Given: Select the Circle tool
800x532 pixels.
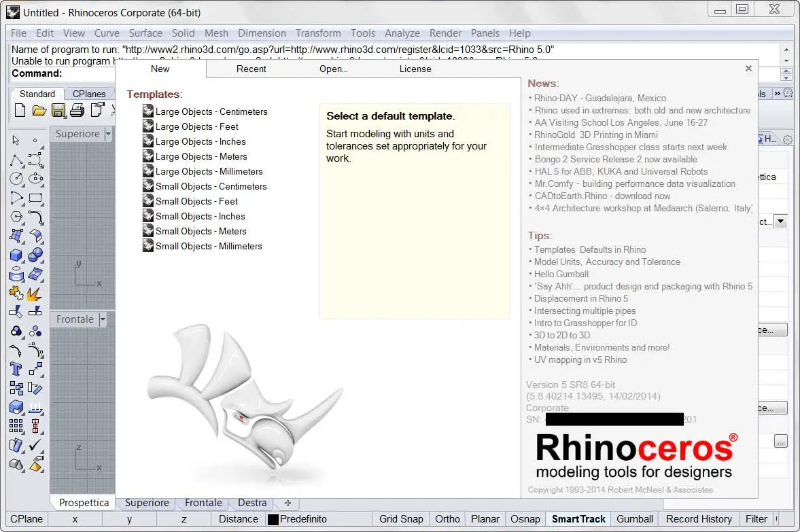Looking at the screenshot, I should click(x=16, y=179).
